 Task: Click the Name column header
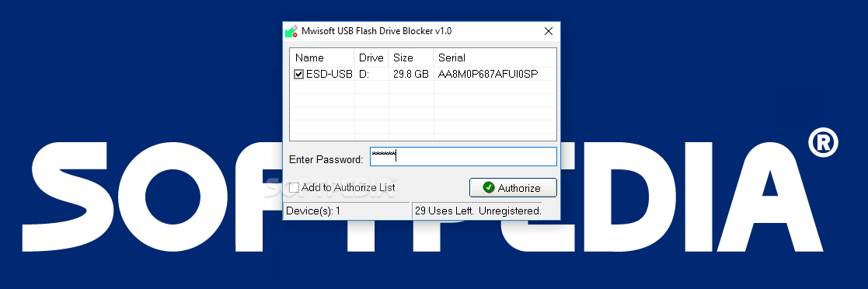pyautogui.click(x=322, y=57)
